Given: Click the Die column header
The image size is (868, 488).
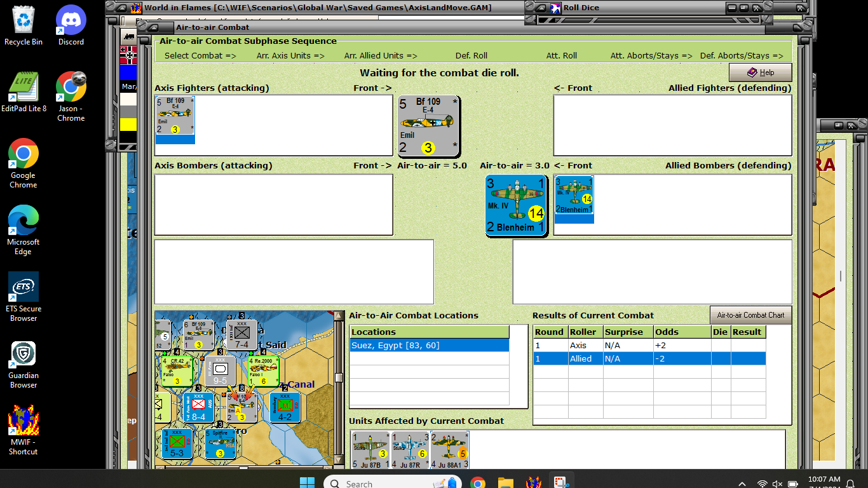Looking at the screenshot, I should 721,332.
